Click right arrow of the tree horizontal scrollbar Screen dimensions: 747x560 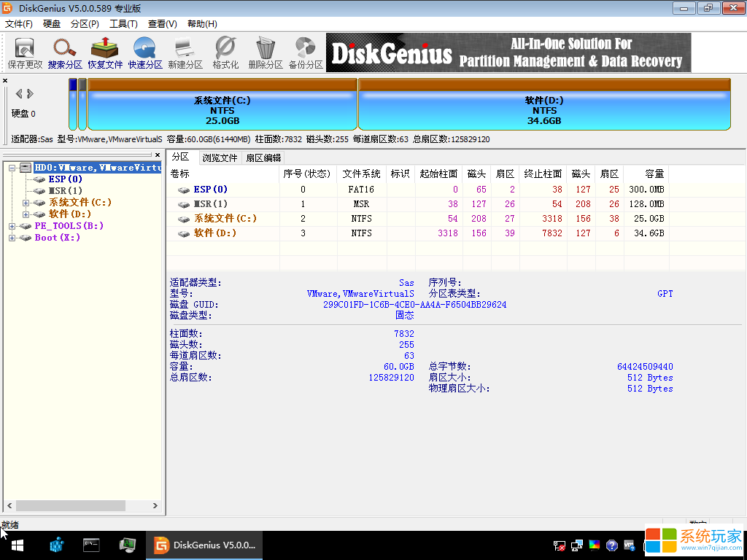coord(155,505)
